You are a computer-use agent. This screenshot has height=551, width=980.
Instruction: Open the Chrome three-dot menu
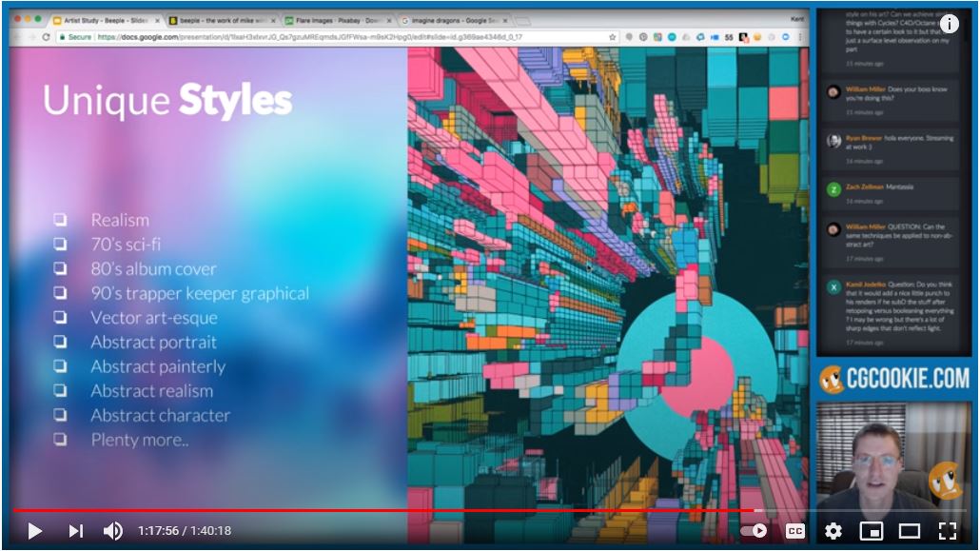tap(799, 37)
